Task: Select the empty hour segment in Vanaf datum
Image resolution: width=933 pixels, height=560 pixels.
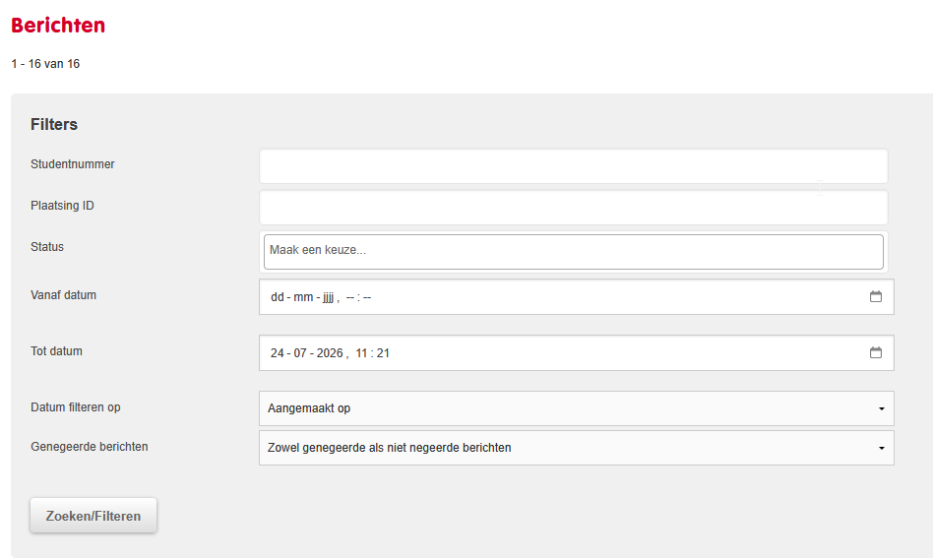Action: click(350, 297)
